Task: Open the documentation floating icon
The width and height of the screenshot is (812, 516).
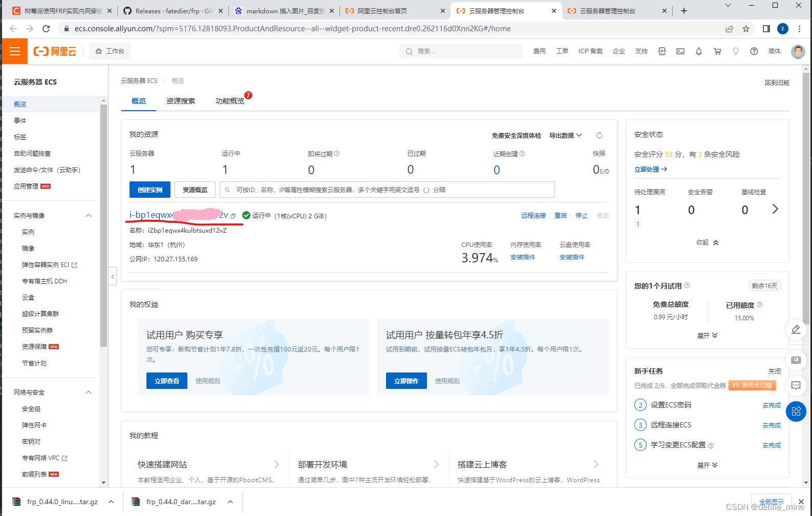Action: tap(796, 360)
